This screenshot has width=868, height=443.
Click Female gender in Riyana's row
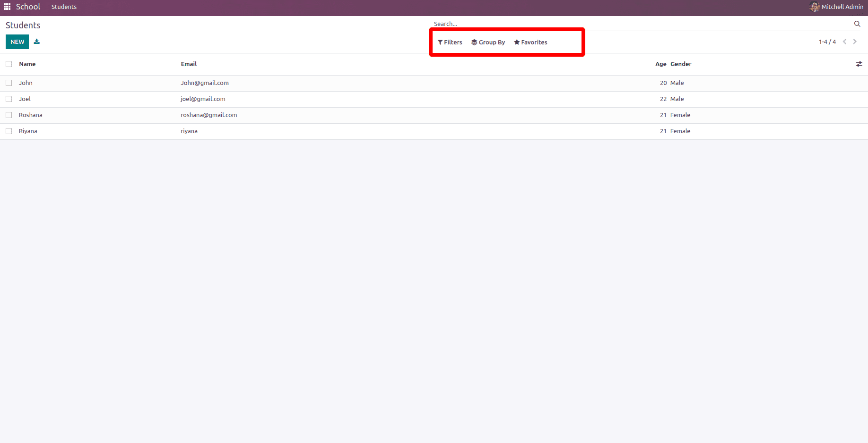(680, 131)
